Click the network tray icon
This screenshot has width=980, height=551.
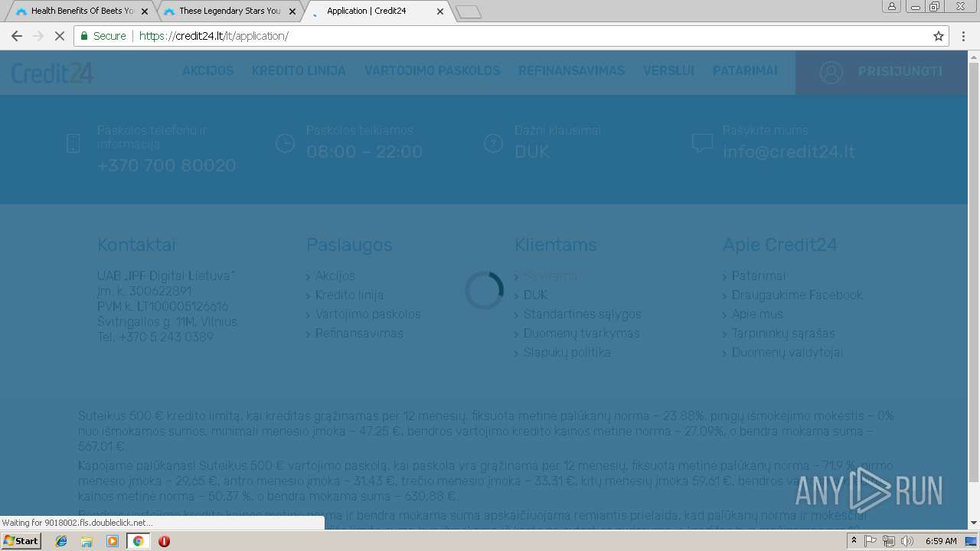click(x=889, y=541)
